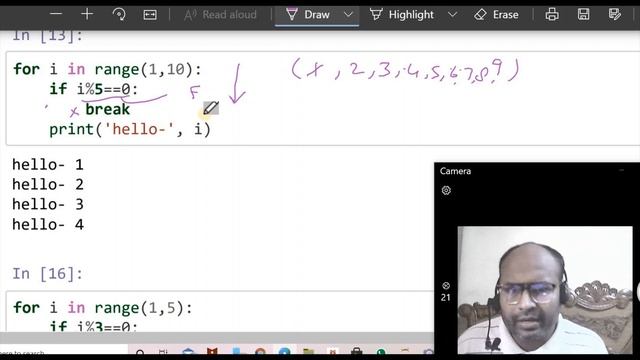The width and height of the screenshot is (640, 360).
Task: Click the webcam video feed in Camera window
Action: (545, 290)
